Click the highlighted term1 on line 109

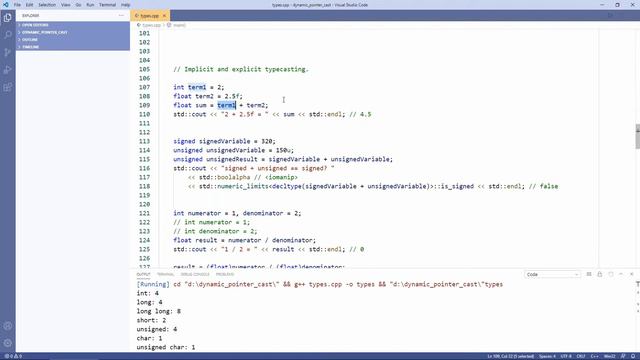[x=227, y=105]
